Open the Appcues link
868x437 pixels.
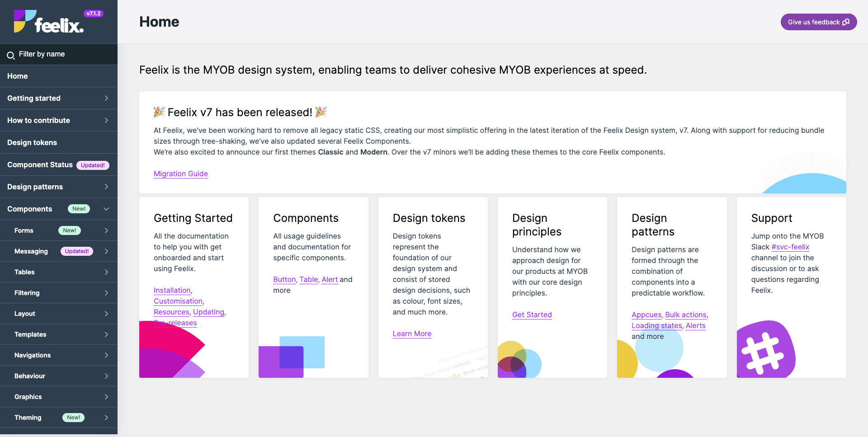click(646, 315)
